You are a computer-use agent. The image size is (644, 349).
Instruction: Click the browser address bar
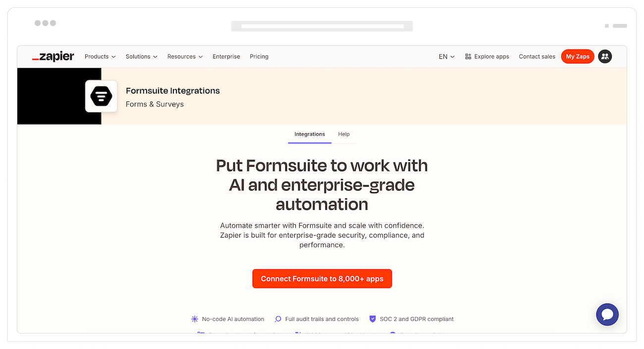[322, 26]
